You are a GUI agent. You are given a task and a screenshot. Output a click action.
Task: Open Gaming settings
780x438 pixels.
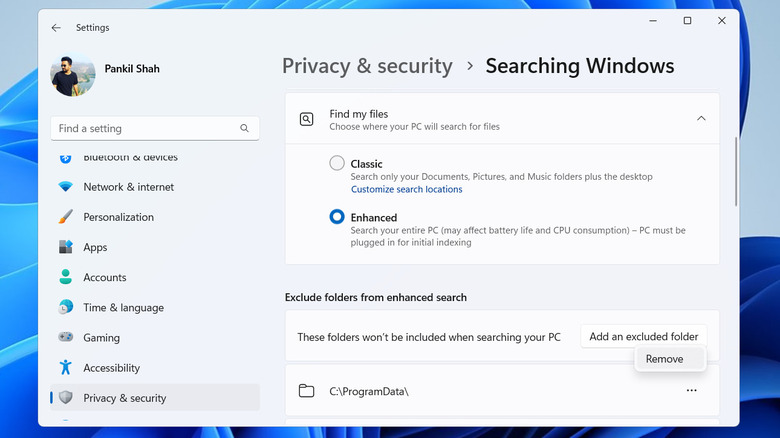click(101, 338)
